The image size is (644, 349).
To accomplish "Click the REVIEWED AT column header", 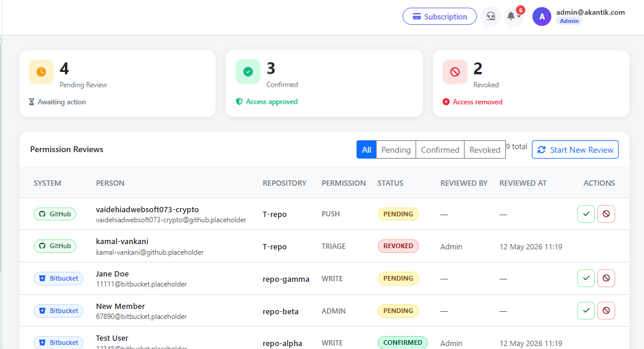I will (523, 183).
